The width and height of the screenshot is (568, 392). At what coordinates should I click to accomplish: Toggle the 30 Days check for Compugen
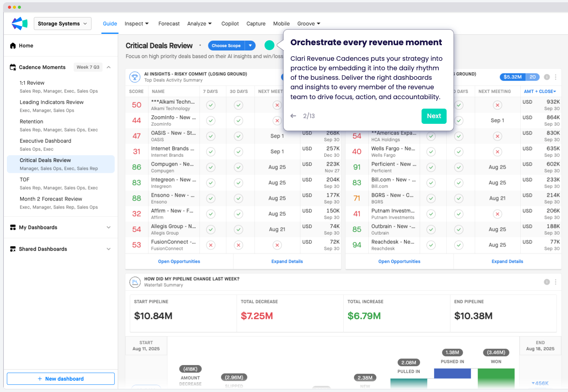[238, 168]
